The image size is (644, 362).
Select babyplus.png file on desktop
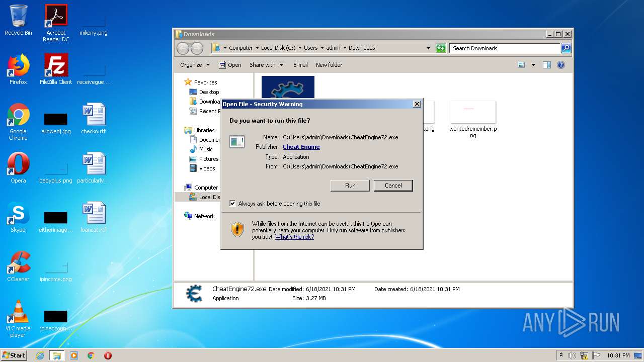click(56, 173)
